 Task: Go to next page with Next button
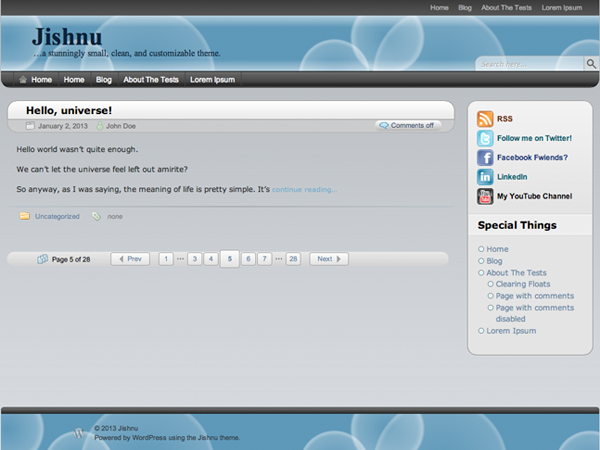pyautogui.click(x=329, y=259)
